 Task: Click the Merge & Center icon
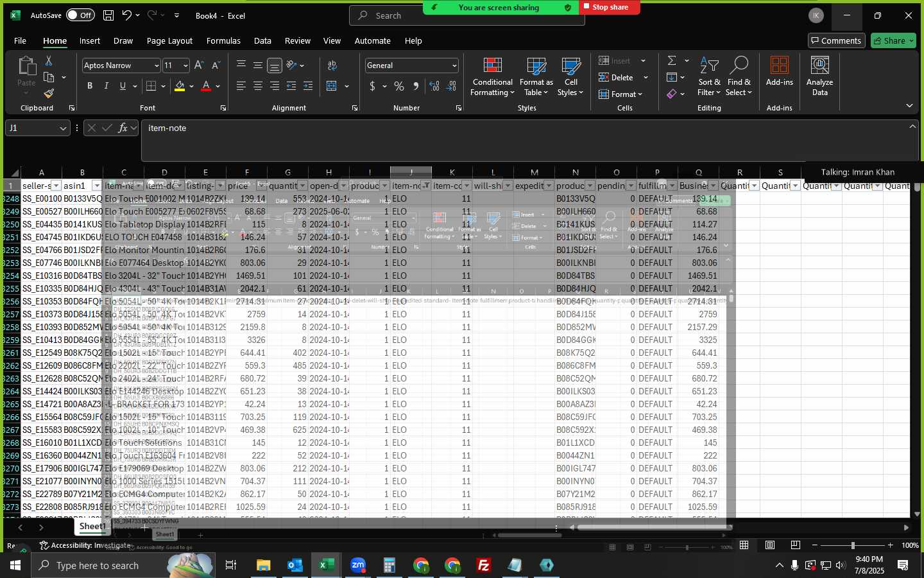332,86
